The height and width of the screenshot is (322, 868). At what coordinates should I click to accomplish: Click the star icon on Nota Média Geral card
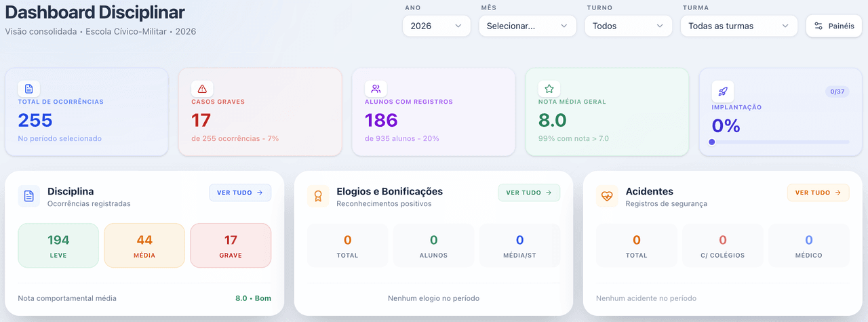pos(549,89)
